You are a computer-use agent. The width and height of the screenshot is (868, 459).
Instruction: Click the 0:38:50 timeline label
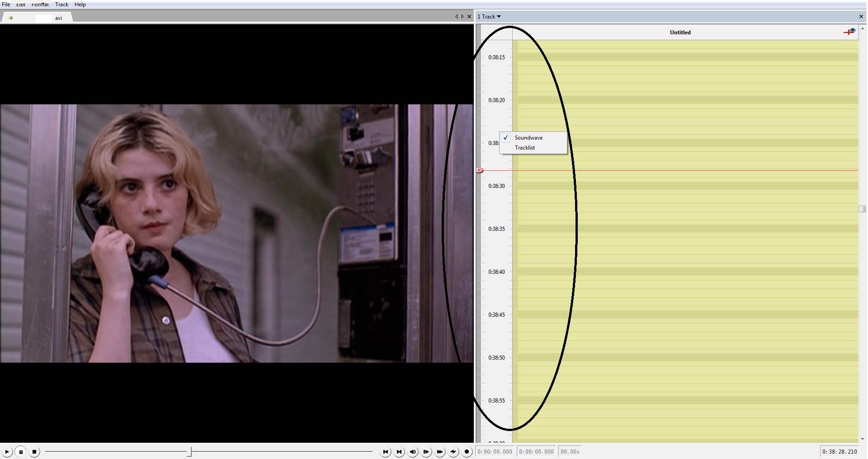(496, 358)
